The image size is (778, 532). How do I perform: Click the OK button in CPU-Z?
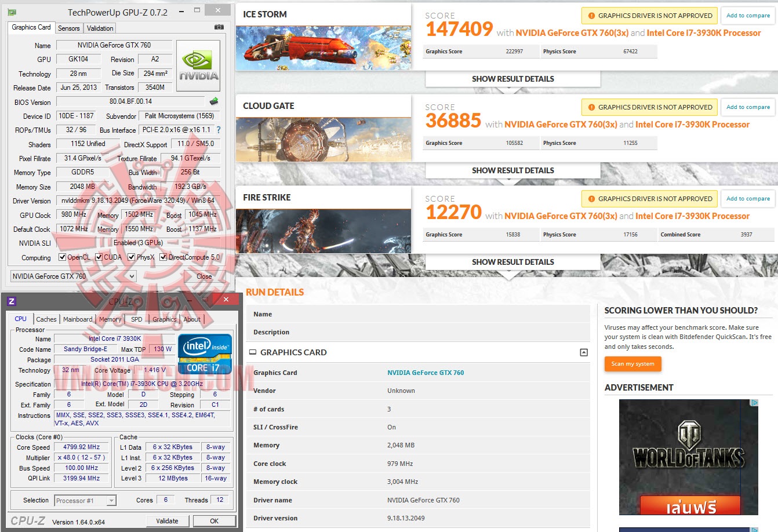point(214,521)
